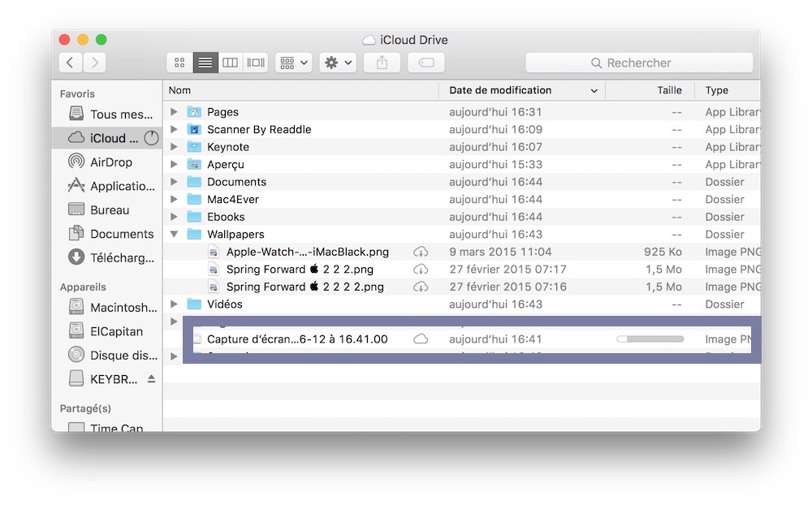
Task: Expand the Aperçu folder
Action: click(174, 164)
